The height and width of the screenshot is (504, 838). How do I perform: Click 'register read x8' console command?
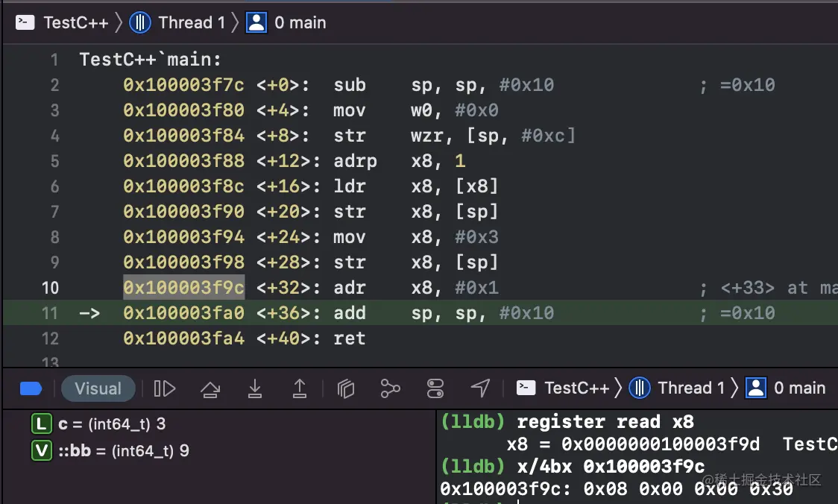pos(605,422)
